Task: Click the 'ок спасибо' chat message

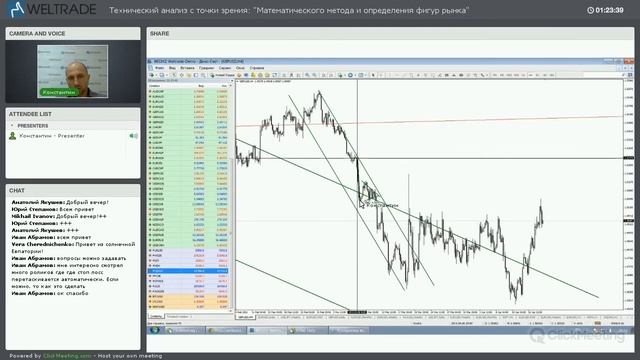Action: (50, 293)
